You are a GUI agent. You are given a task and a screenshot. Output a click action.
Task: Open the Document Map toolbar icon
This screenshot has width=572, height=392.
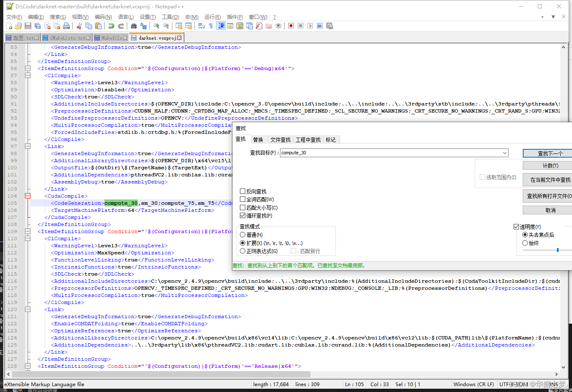pyautogui.click(x=239, y=26)
